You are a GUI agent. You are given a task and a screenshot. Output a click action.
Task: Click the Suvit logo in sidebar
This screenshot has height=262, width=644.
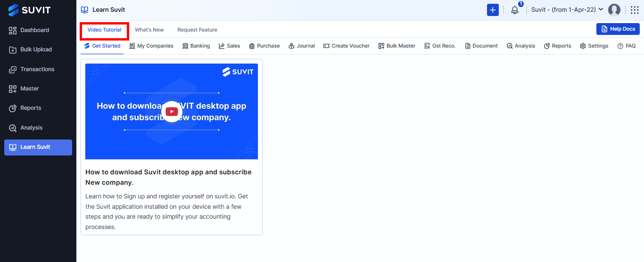pos(29,10)
